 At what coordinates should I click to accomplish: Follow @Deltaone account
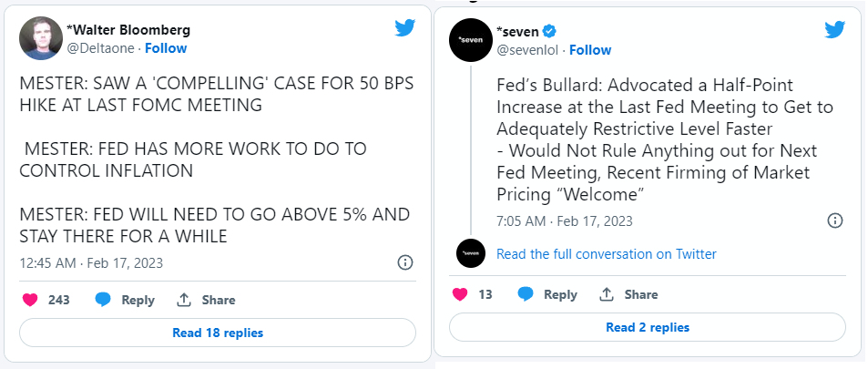166,48
